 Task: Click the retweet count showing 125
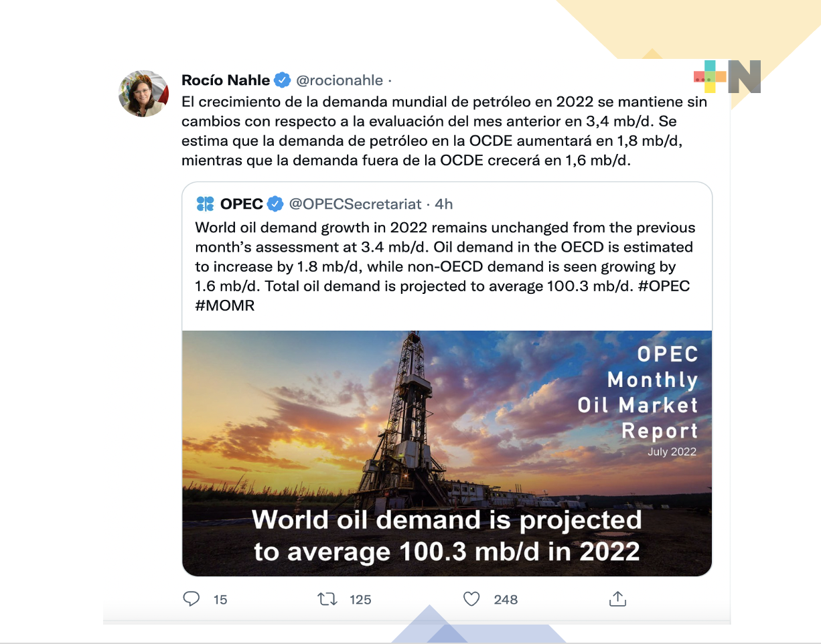tap(360, 600)
